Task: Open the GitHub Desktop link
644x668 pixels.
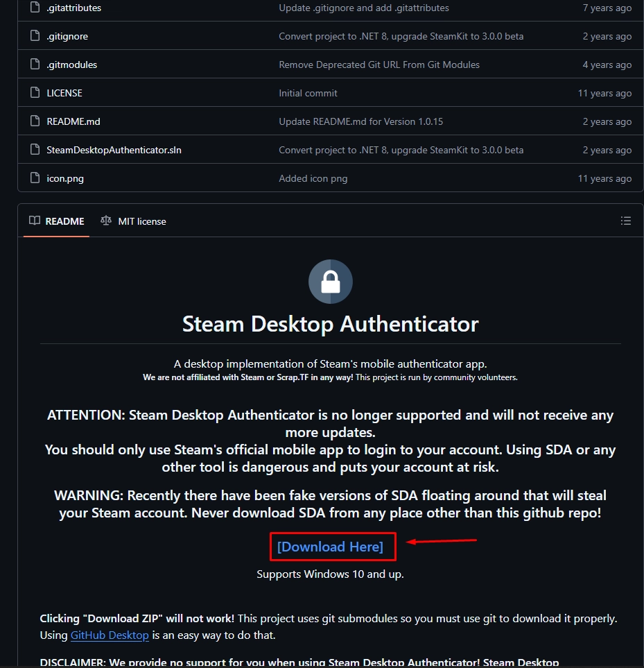Action: pos(110,635)
